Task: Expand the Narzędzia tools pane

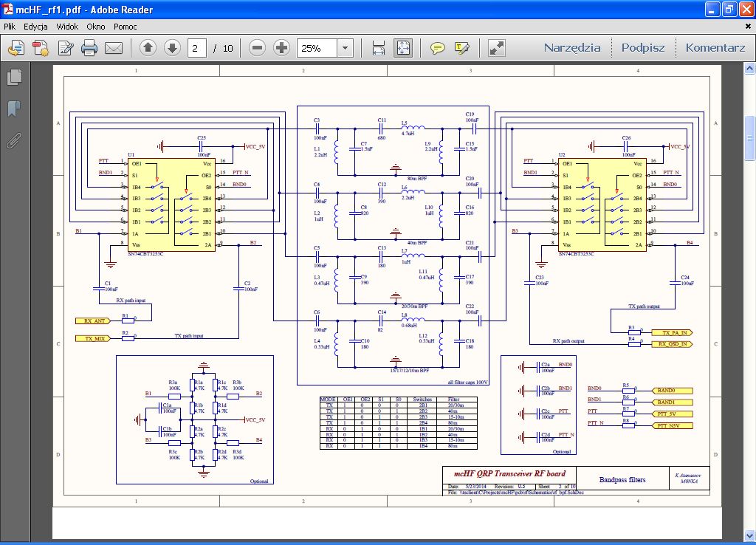Action: (x=572, y=48)
